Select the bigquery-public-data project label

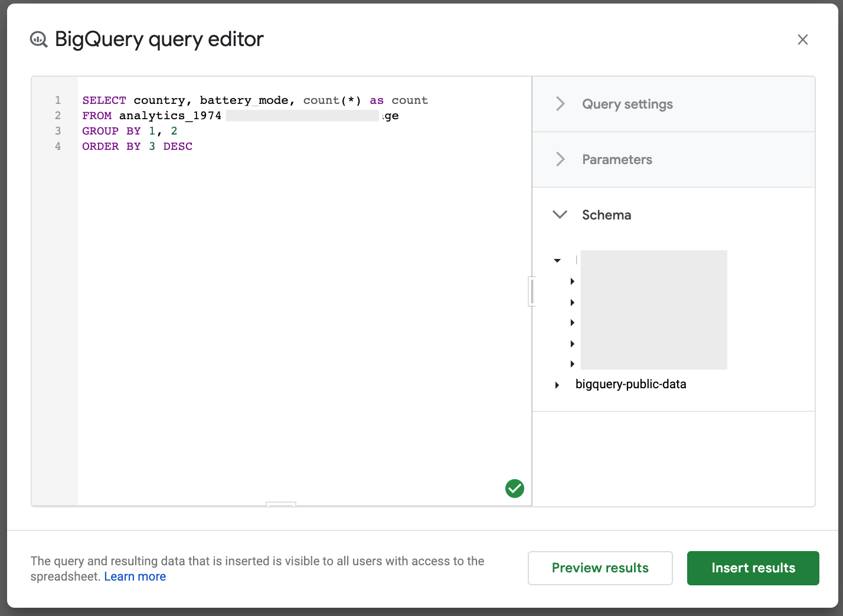tap(630, 385)
